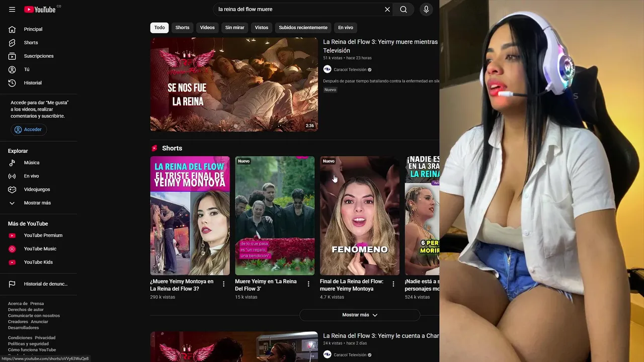Select the En vivo filter chip
Viewport: 644px width, 362px height.
[x=345, y=28]
